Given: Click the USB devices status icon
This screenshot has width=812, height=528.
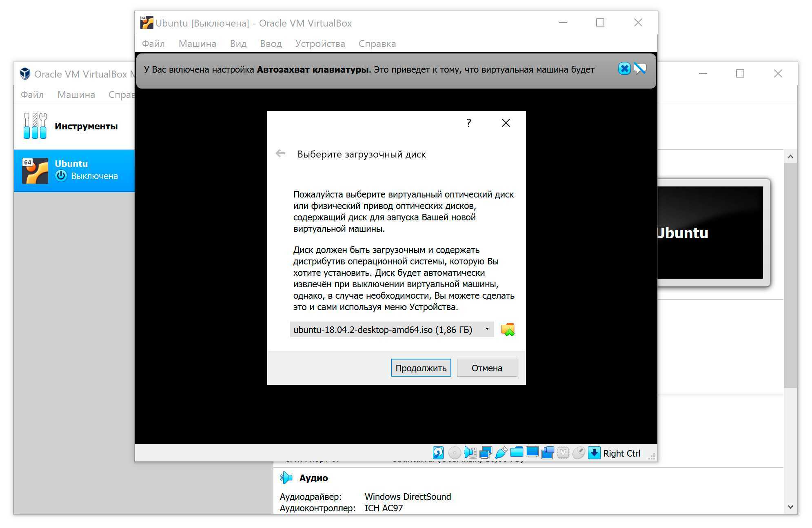Looking at the screenshot, I should [x=501, y=453].
